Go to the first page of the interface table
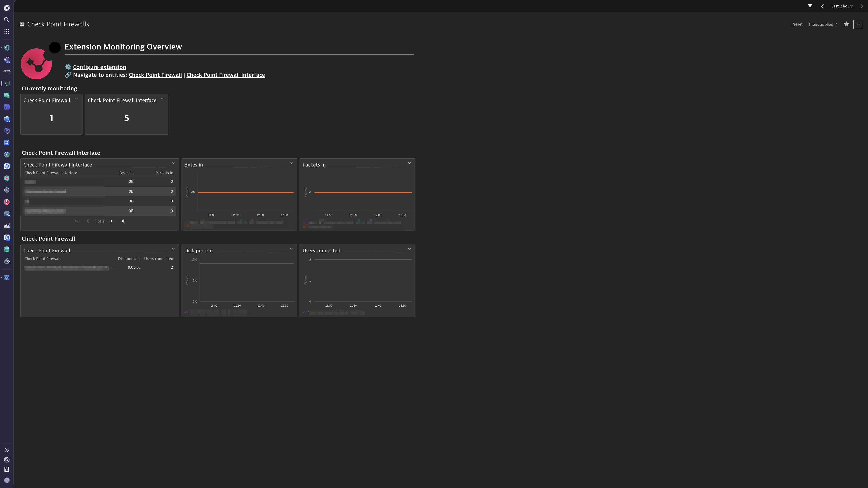This screenshot has height=488, width=868. (x=77, y=221)
